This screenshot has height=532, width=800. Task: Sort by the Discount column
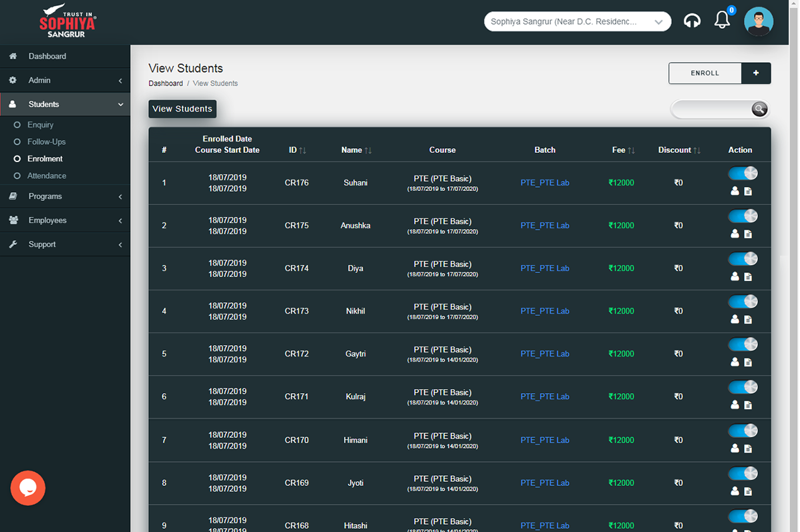click(679, 150)
